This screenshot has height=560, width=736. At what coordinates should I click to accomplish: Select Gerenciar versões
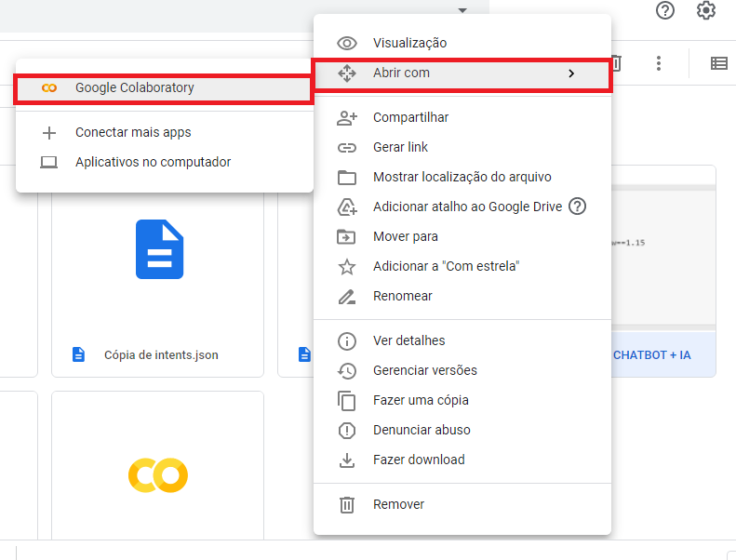(462, 370)
